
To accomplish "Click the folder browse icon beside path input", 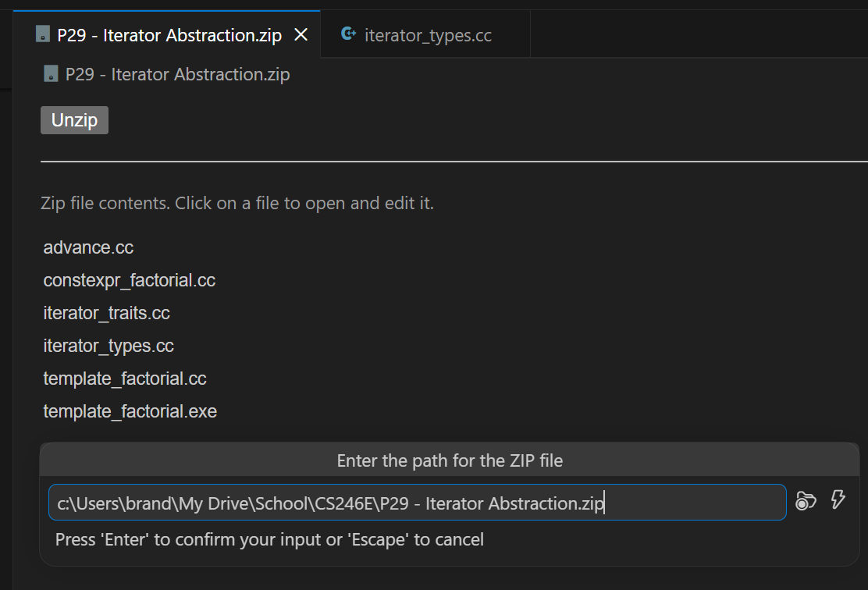I will pos(806,500).
